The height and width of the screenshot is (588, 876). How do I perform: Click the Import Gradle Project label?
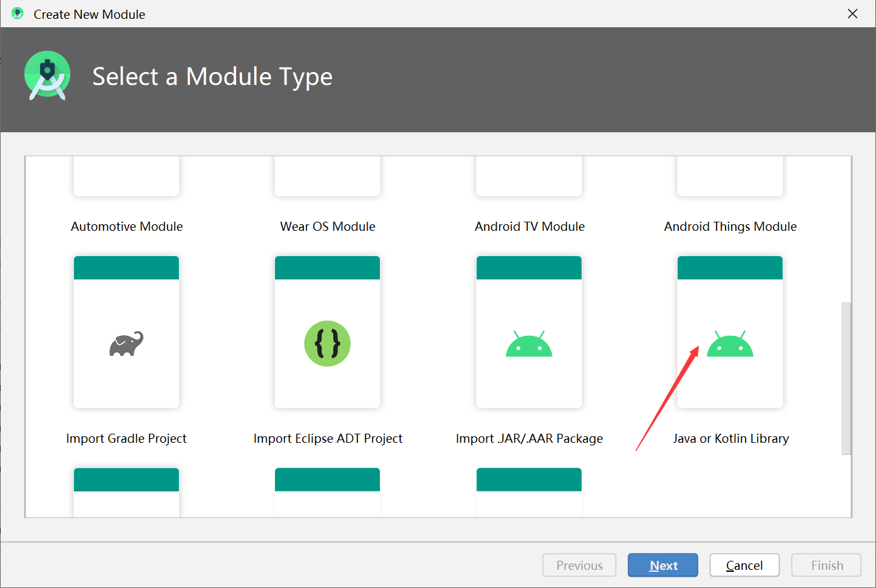click(x=126, y=438)
